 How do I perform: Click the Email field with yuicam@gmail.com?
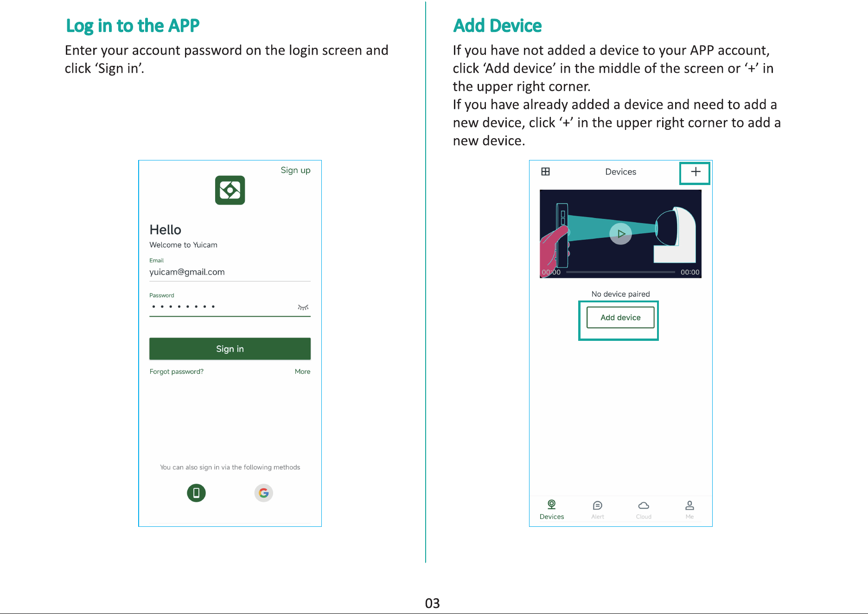tap(230, 272)
